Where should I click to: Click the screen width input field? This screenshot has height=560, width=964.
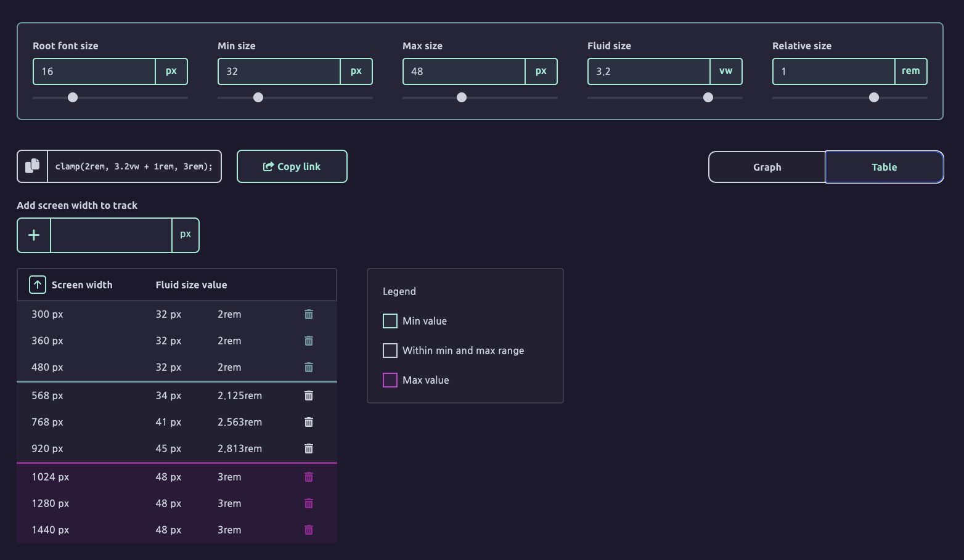(111, 235)
